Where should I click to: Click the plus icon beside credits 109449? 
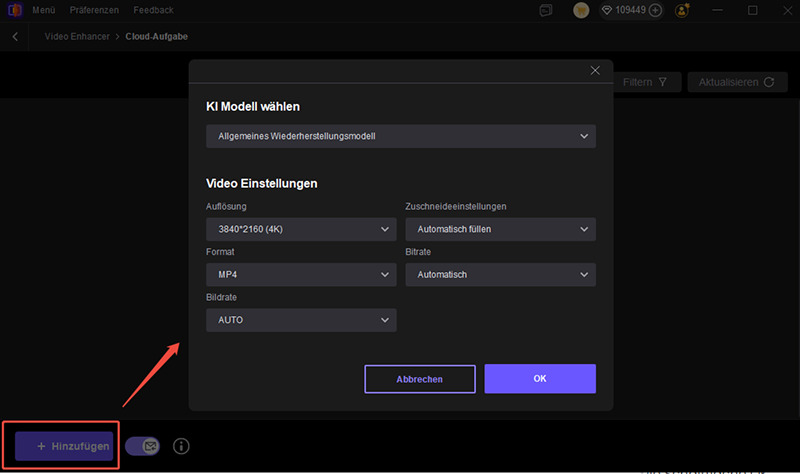[x=656, y=10]
